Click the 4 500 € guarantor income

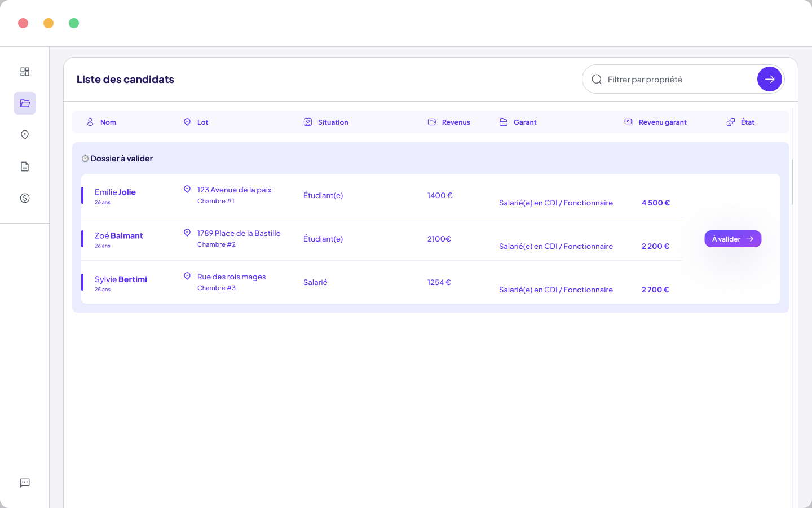coord(656,203)
